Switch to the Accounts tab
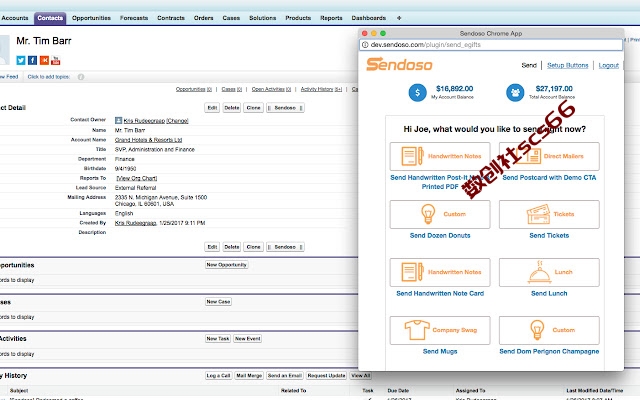This screenshot has height=400, width=640. click(x=15, y=18)
